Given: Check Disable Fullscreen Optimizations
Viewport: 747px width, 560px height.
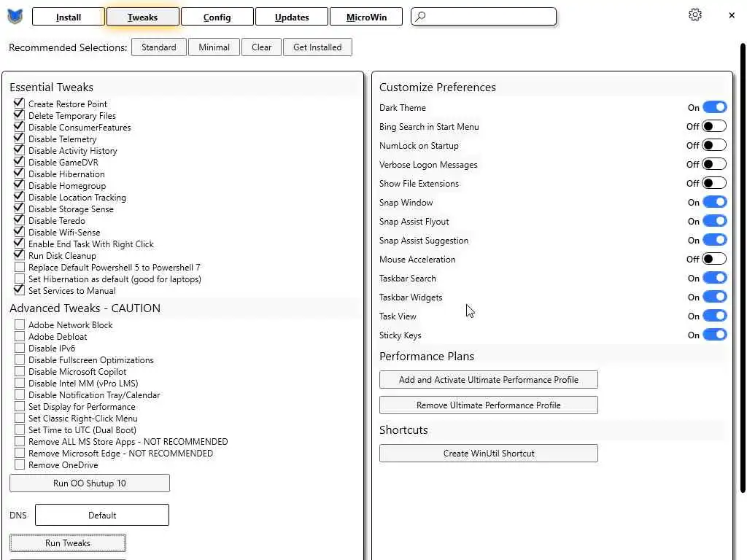Looking at the screenshot, I should click(x=20, y=359).
